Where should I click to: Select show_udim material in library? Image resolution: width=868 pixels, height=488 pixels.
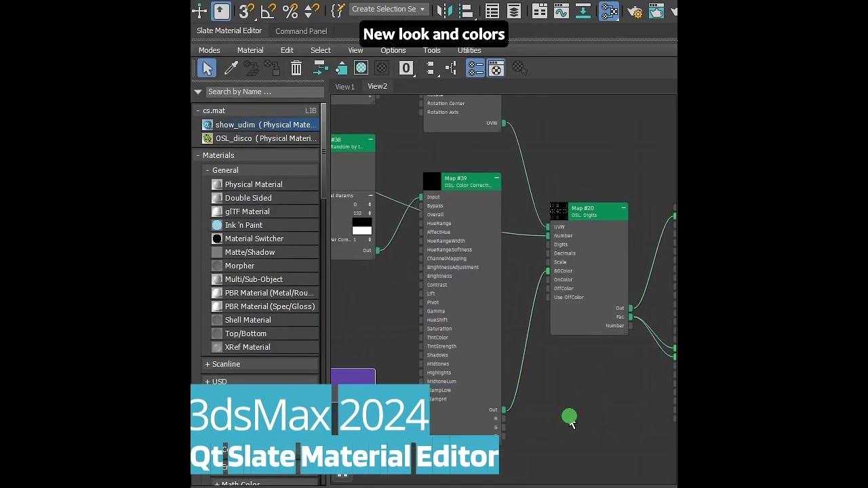[x=259, y=125]
